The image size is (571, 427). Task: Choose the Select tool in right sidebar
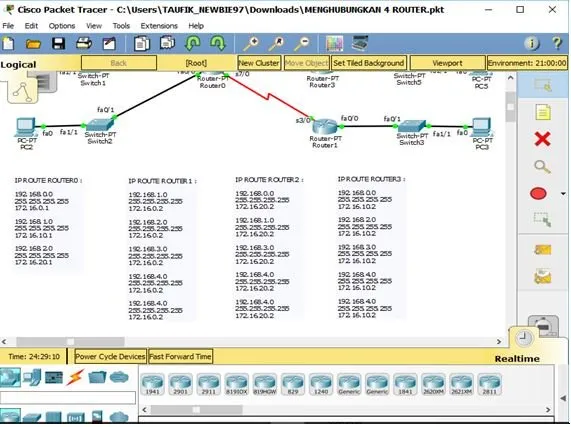[x=543, y=85]
